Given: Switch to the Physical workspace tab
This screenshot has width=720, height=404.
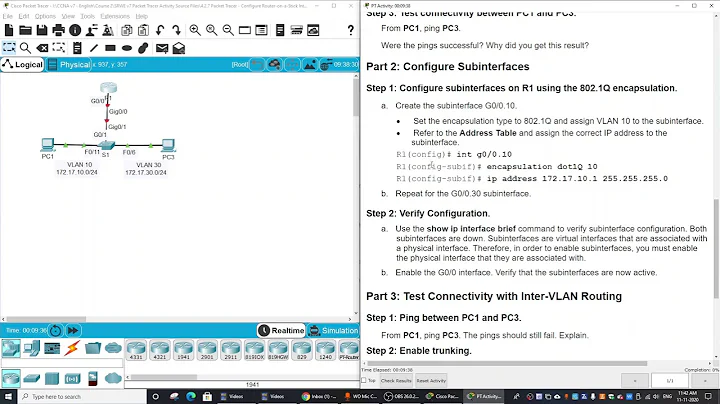Looking at the screenshot, I should click(69, 64).
